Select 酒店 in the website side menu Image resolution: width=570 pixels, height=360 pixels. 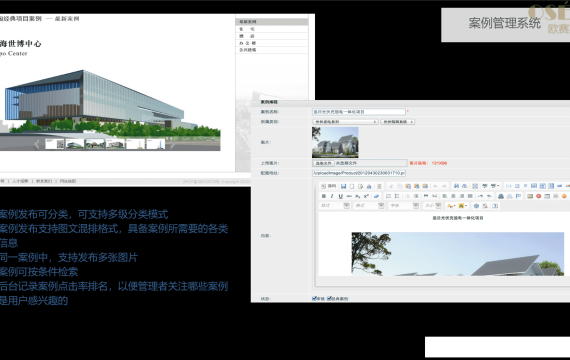click(x=272, y=36)
